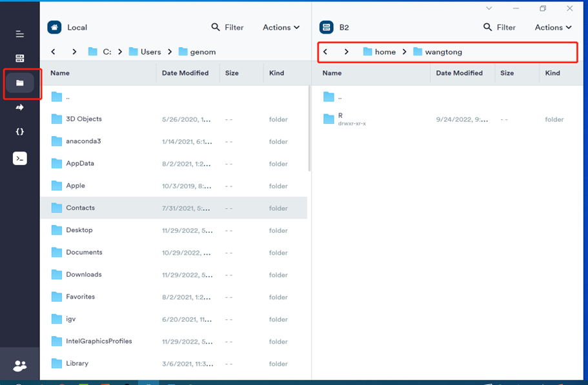This screenshot has height=385, width=588.
Task: Sort B2 pane by Kind column
Action: (x=553, y=73)
